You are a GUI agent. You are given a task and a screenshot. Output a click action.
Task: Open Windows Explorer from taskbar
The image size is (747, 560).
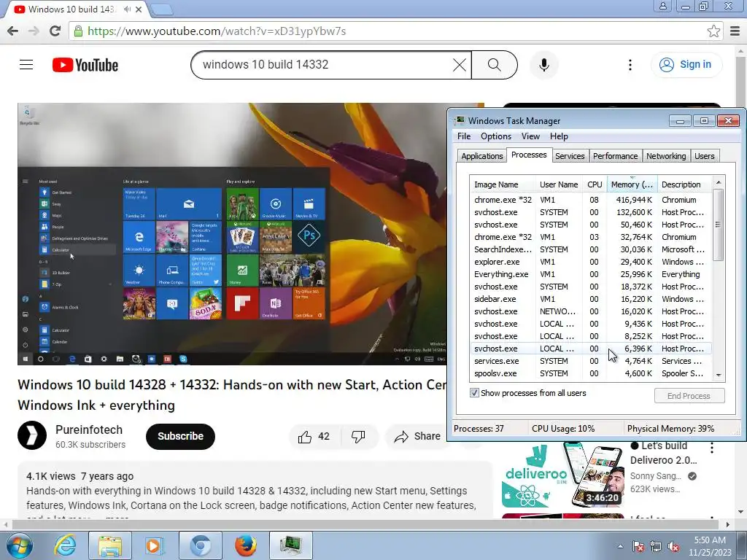pyautogui.click(x=110, y=545)
